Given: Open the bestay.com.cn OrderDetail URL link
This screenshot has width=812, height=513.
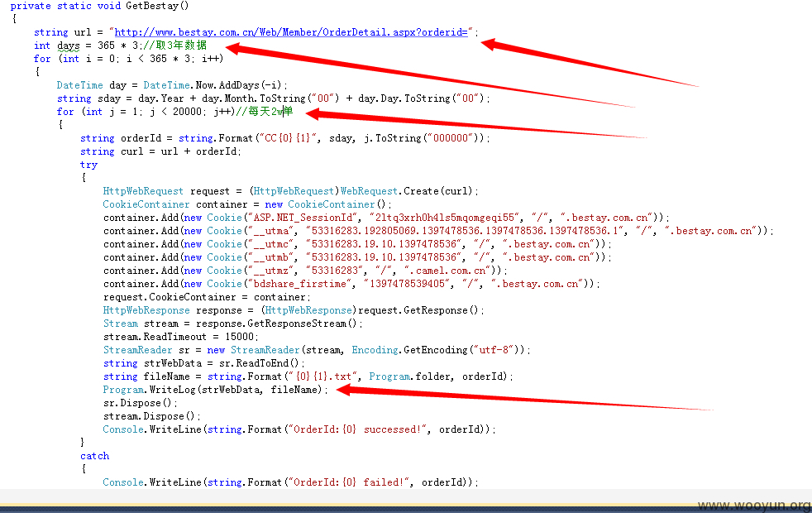Looking at the screenshot, I should [291, 32].
